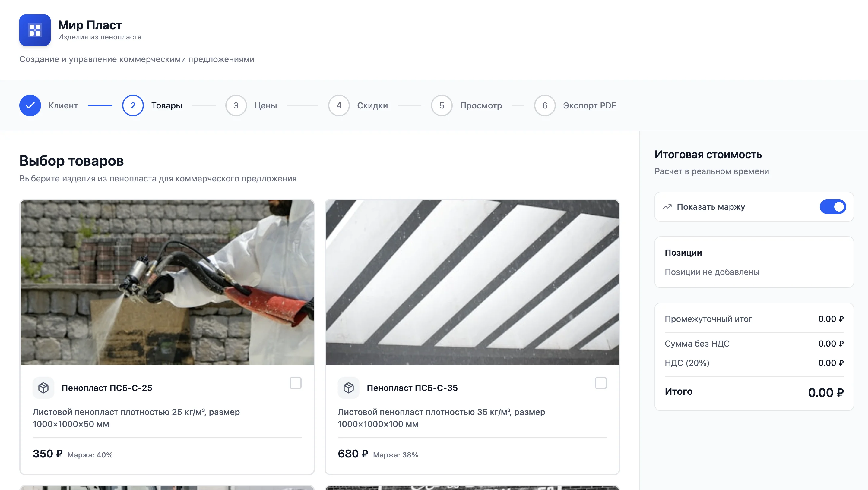Click the step 6 circle for Экспорт PDF
This screenshot has width=868, height=490.
(544, 105)
